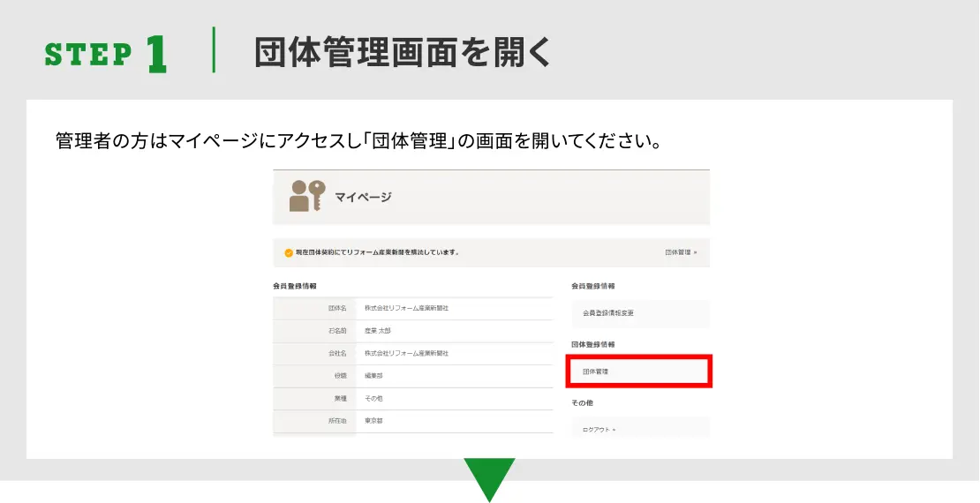Screen dimensions: 980x503
Task: Click the notice text 現在団体契約にてリフォーム産業新聞を購読しています。
Action: tap(378, 253)
